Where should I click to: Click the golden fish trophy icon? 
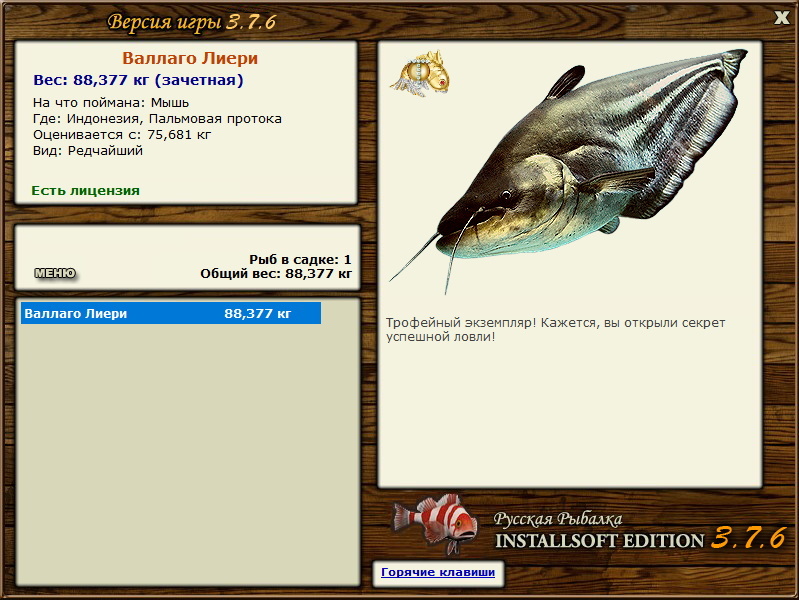click(420, 73)
